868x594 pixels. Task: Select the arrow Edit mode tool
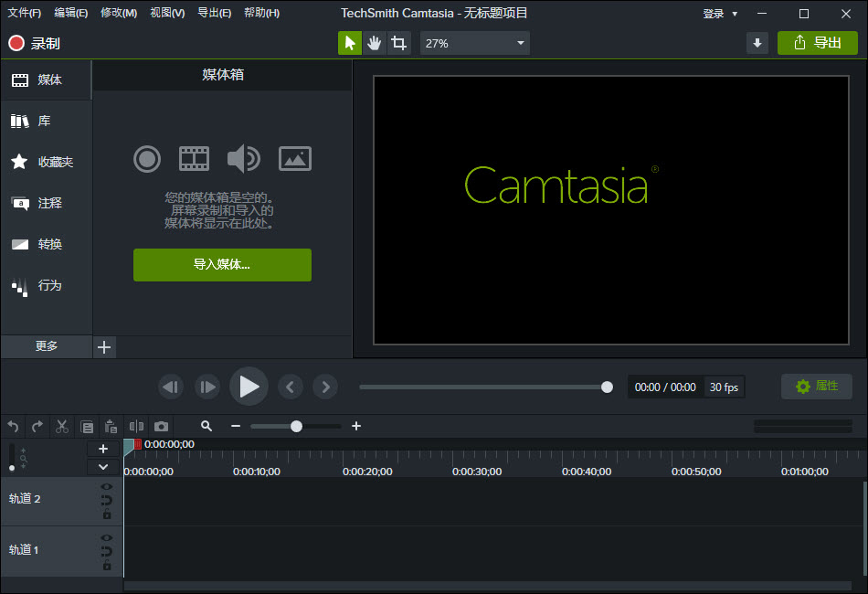tap(350, 43)
